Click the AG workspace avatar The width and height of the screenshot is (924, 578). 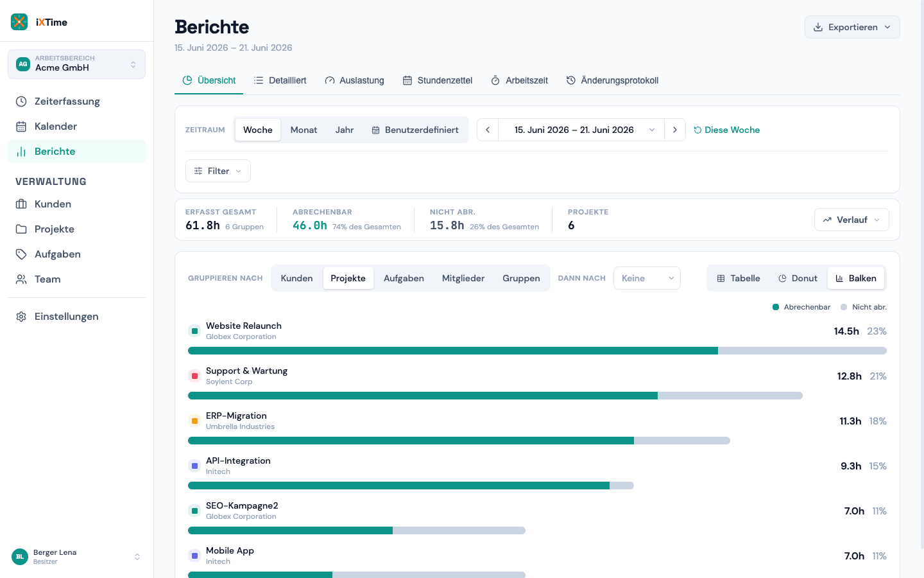(x=23, y=64)
